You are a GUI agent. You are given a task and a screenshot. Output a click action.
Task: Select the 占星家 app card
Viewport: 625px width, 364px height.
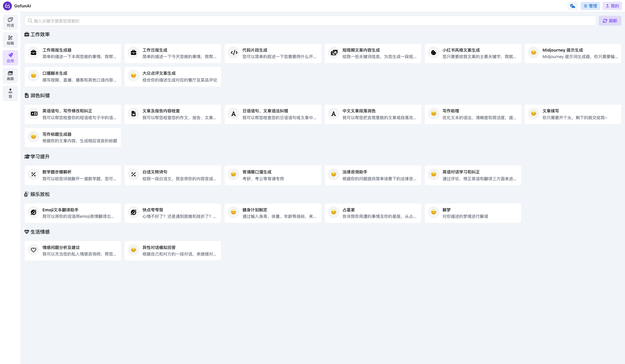[373, 213]
